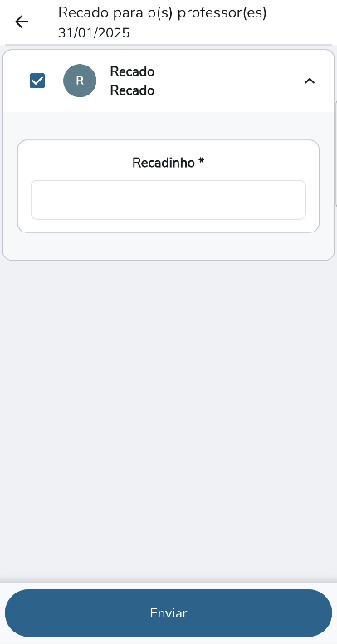Click the date 31/01/2025 in the header
The height and width of the screenshot is (644, 337).
pos(94,33)
